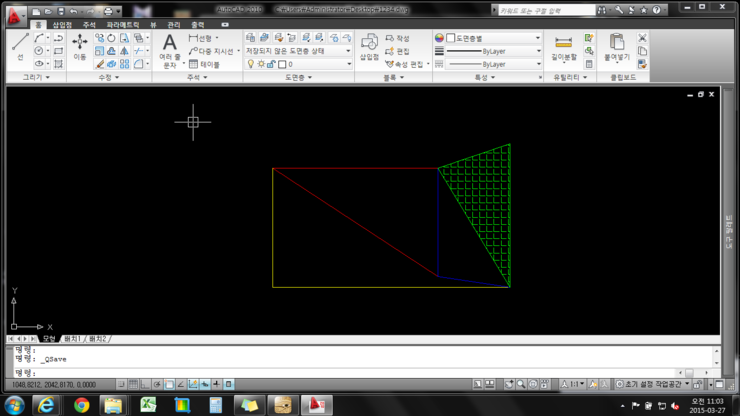Toggle Dynamic Input in status bar

(x=205, y=384)
